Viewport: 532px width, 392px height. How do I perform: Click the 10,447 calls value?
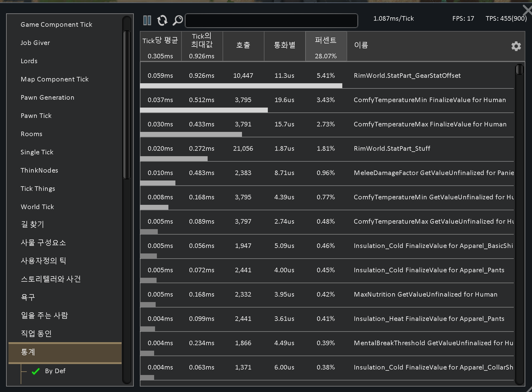243,76
